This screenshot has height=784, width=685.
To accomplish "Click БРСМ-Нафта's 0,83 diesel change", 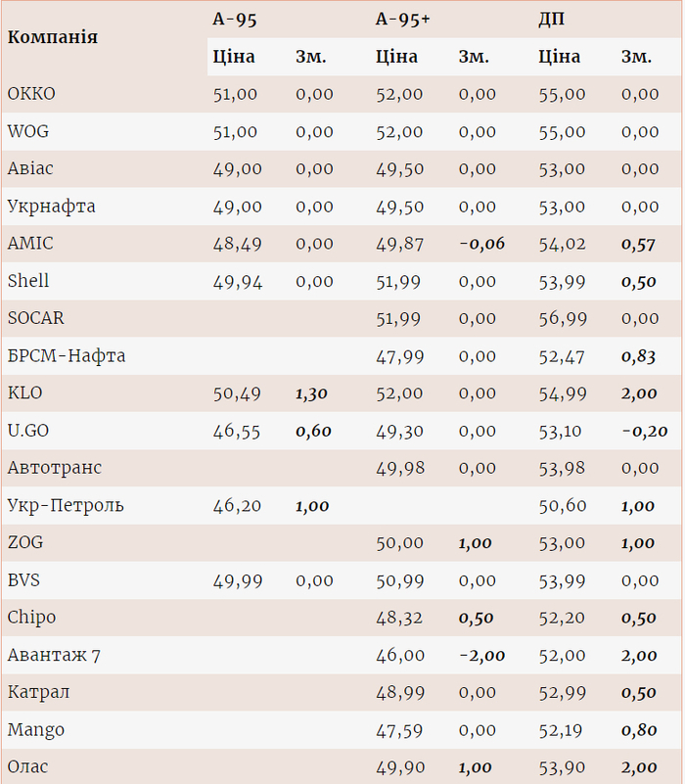I will (638, 356).
